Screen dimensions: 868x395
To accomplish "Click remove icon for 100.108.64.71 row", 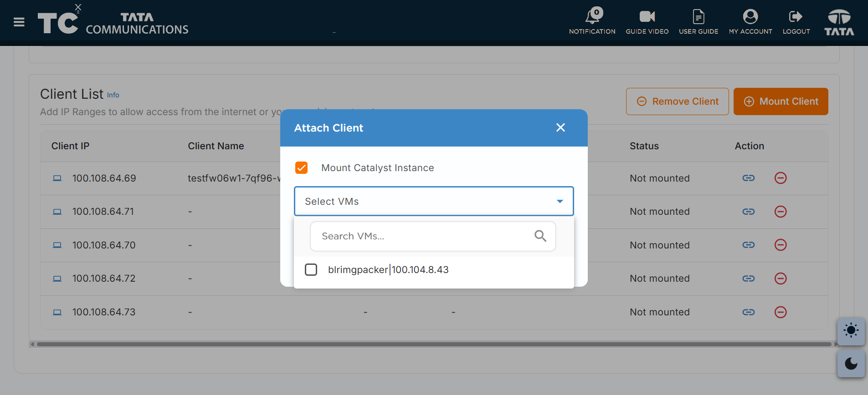I will [x=781, y=212].
